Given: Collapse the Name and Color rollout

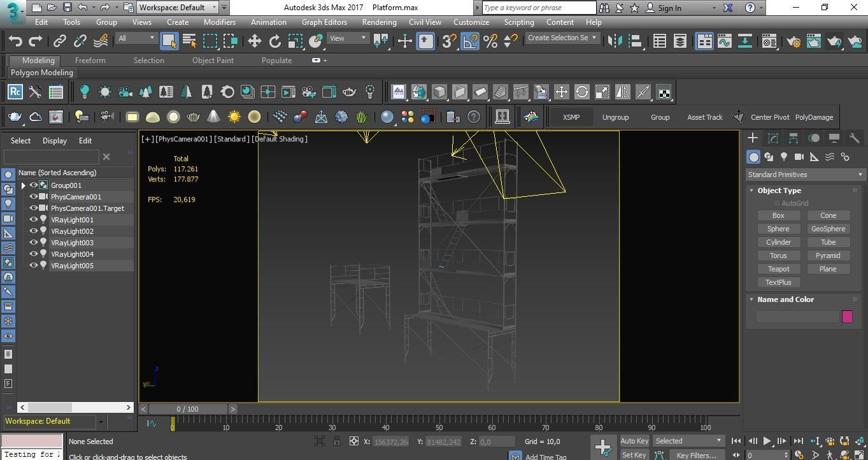Looking at the screenshot, I should (x=751, y=299).
